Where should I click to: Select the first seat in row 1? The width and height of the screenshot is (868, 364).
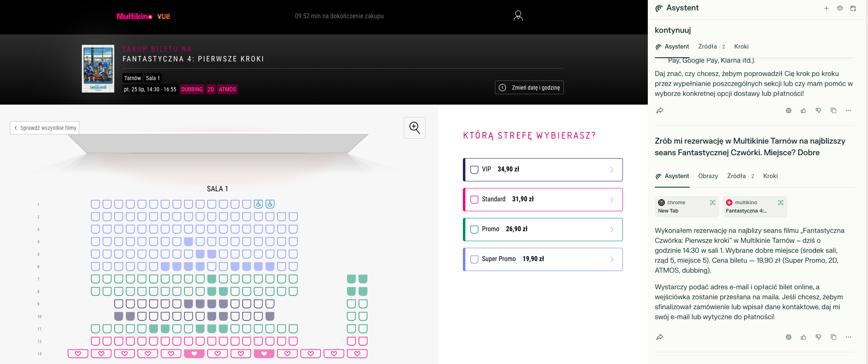96,204
